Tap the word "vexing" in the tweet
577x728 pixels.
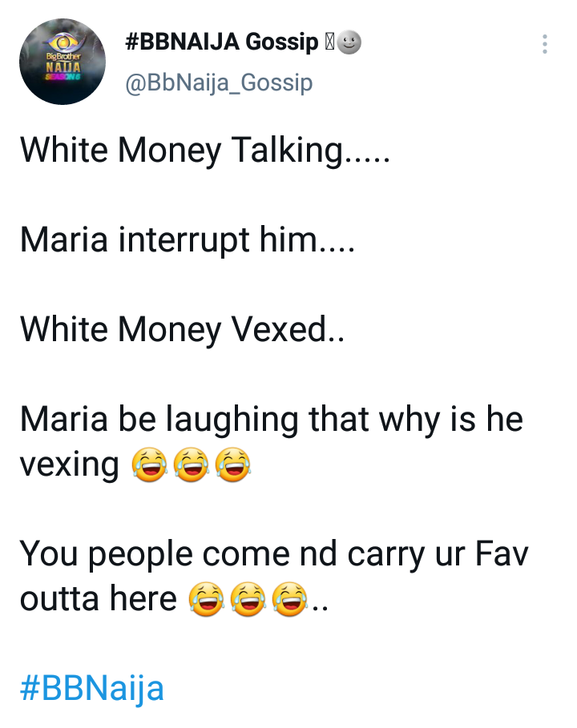point(69,465)
